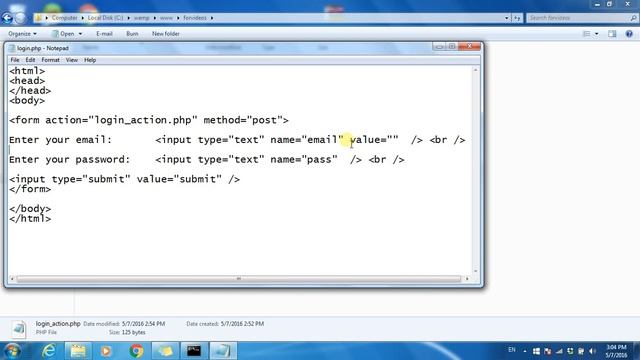Refresh the Explorer folder view
640x360 pixels.
pos(517,18)
